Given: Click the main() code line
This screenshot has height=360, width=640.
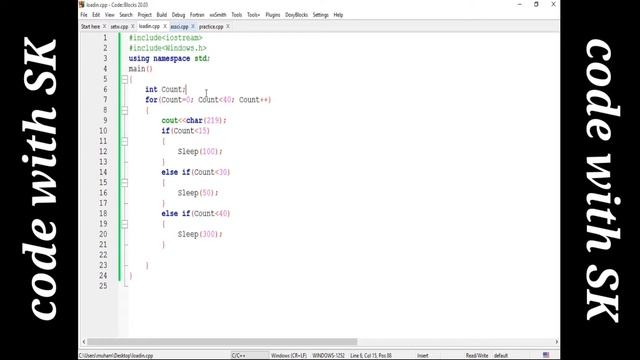Looking at the screenshot, I should tap(140, 69).
